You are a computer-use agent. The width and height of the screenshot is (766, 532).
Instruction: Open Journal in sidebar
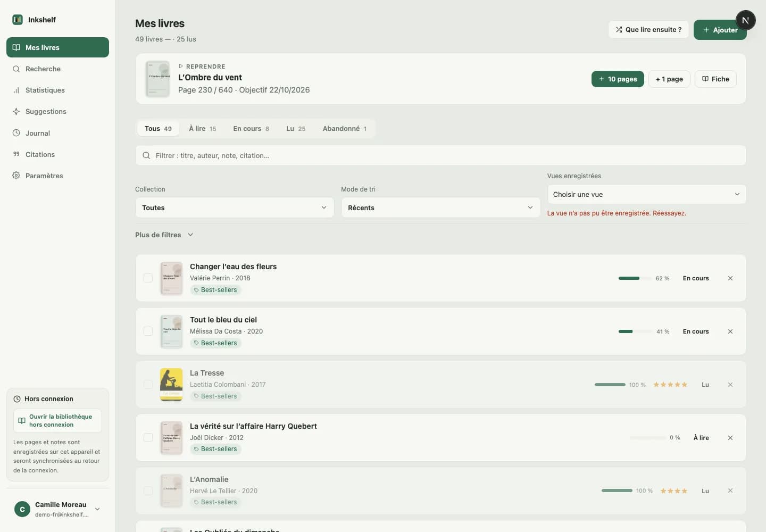click(x=57, y=133)
